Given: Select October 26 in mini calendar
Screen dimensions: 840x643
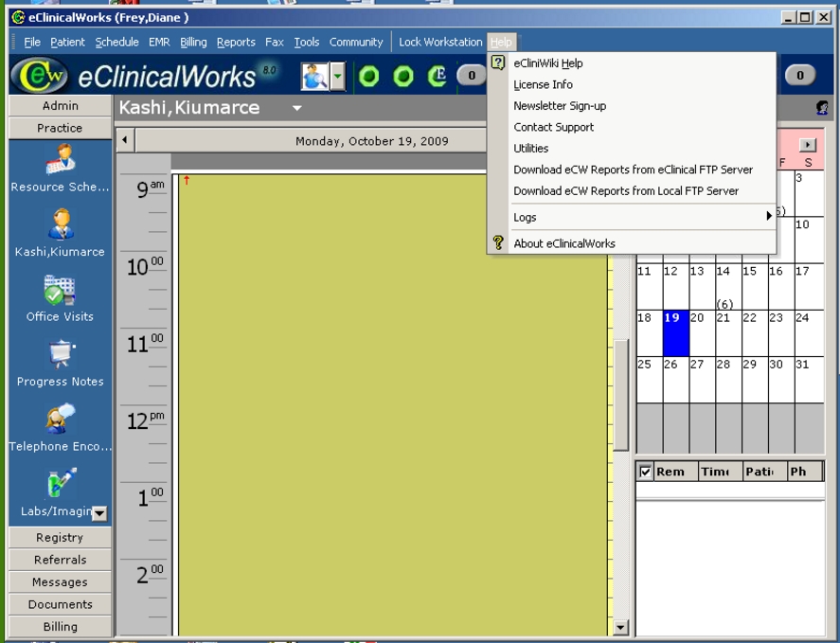Looking at the screenshot, I should coord(676,380).
